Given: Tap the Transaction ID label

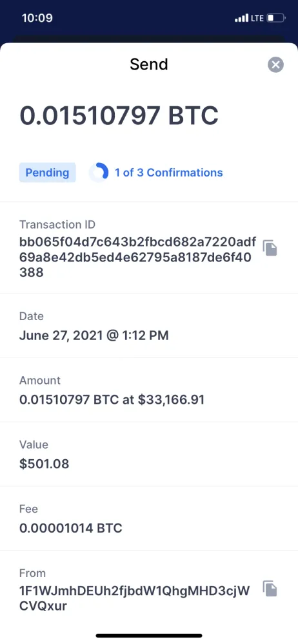Looking at the screenshot, I should [57, 225].
